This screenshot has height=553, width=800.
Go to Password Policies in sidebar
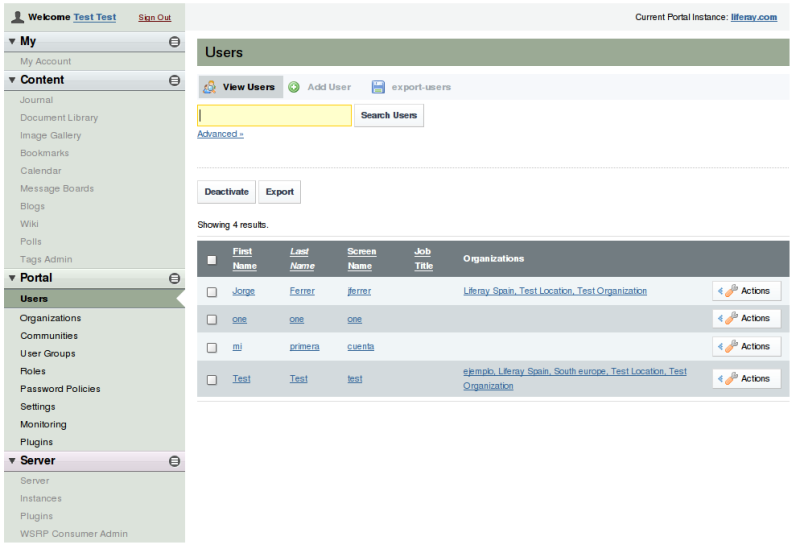click(x=60, y=389)
